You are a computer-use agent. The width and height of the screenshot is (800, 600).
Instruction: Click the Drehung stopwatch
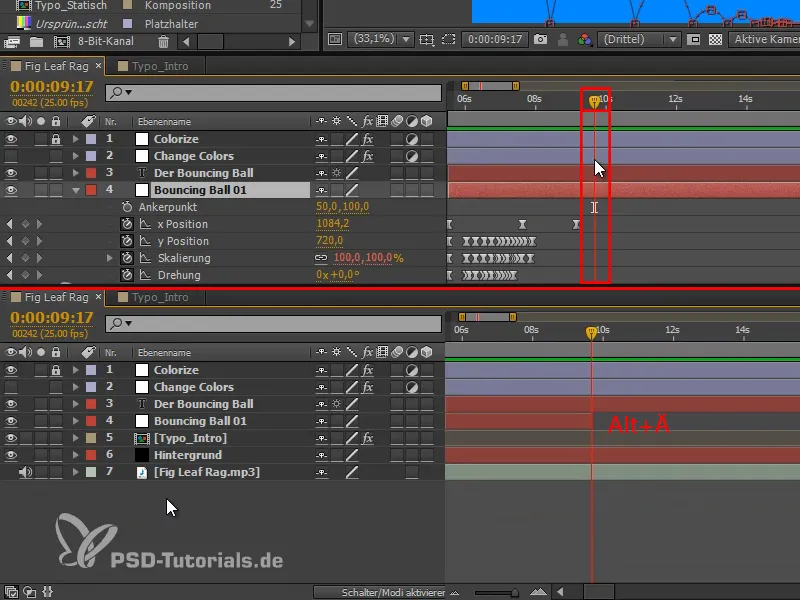coord(127,275)
